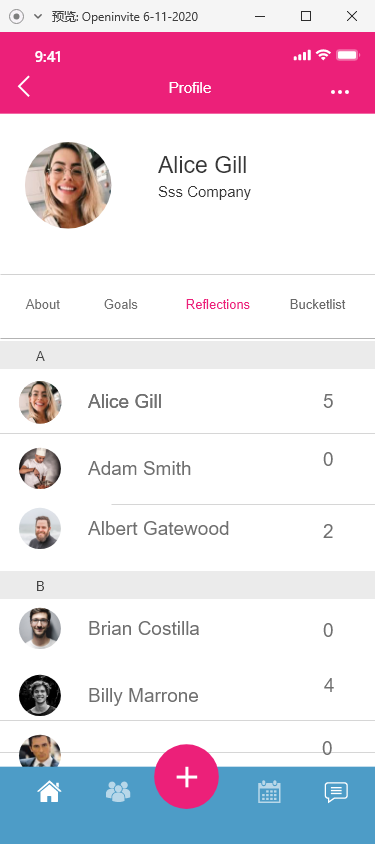Image resolution: width=375 pixels, height=844 pixels.
Task: Open the Bucketlist tab
Action: [x=317, y=305]
